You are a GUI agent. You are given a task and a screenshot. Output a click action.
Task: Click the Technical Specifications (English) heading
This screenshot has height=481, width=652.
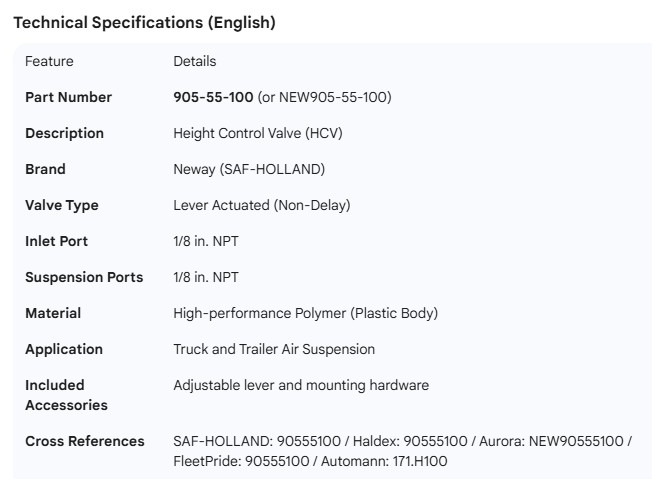pos(144,23)
